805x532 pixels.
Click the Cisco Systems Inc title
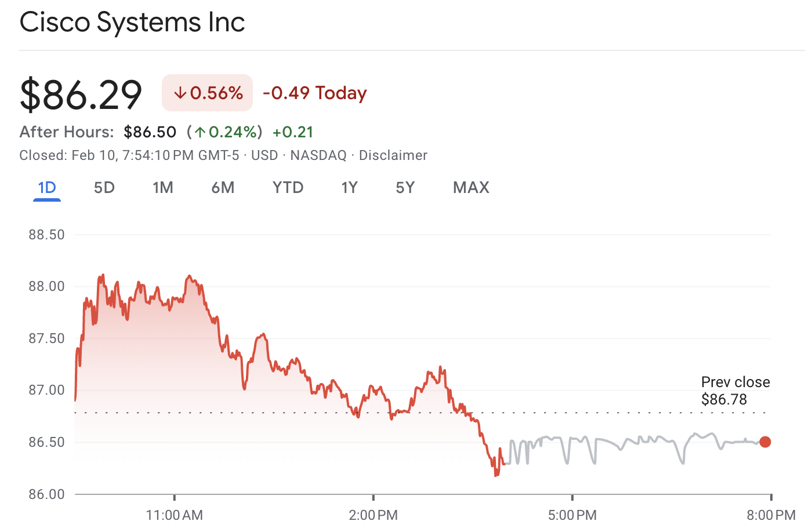(x=132, y=21)
